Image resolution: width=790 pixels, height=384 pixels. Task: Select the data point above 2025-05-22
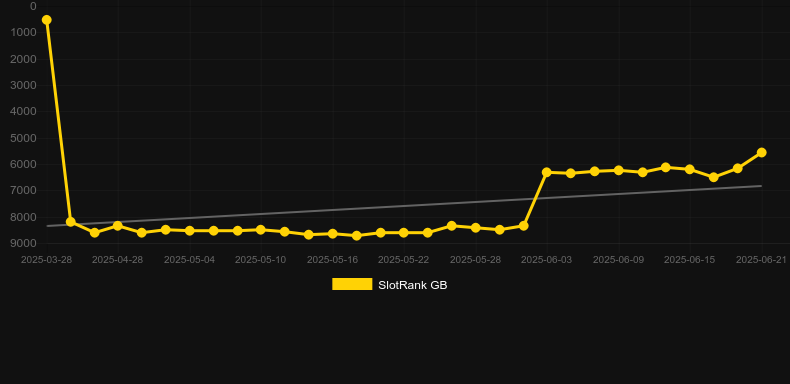[404, 233]
